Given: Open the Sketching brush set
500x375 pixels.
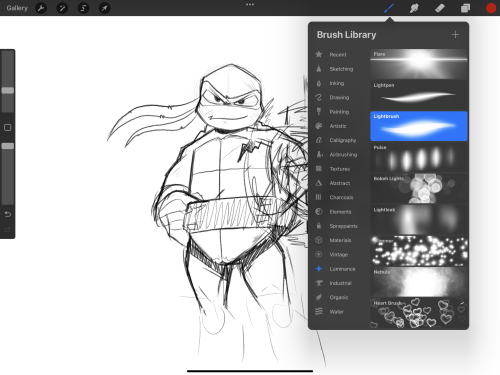Looking at the screenshot, I should (341, 69).
